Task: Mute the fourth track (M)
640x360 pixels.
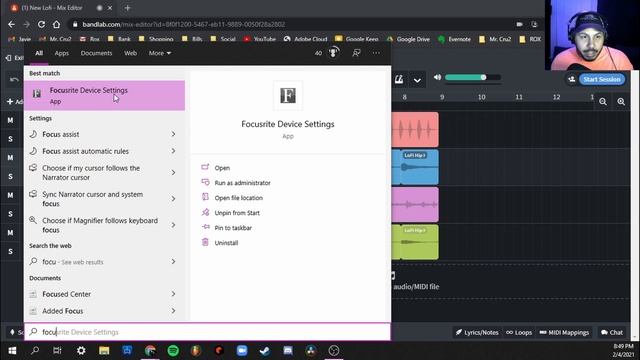Action: click(x=10, y=233)
